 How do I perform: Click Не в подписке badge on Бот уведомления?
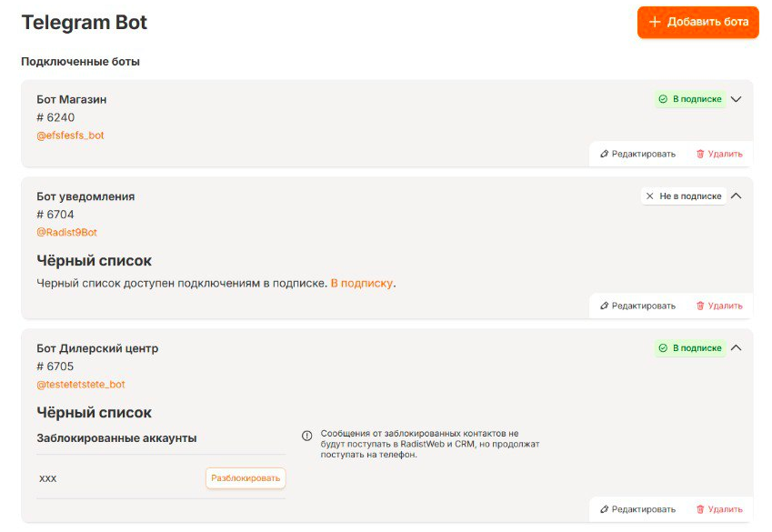click(x=683, y=196)
